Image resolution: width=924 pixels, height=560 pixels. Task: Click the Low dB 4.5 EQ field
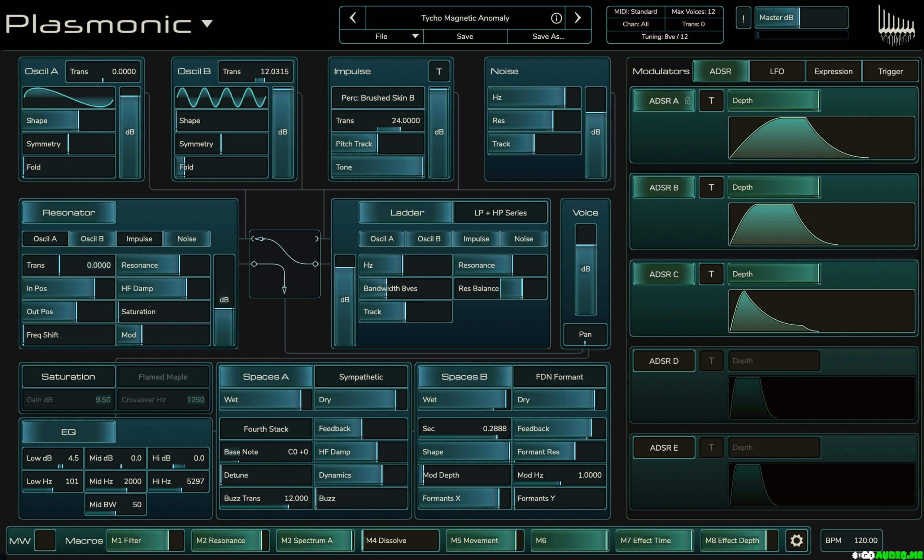pos(53,458)
